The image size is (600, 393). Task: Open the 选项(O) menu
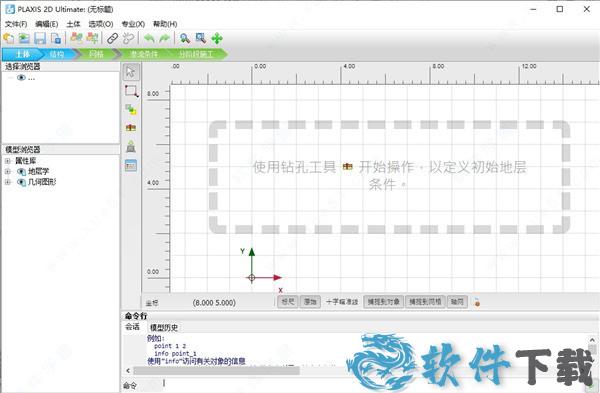(x=101, y=24)
